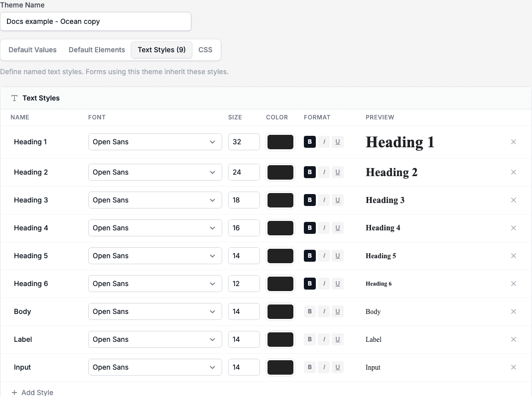Open font dropdown for Heading 1

(x=155, y=142)
